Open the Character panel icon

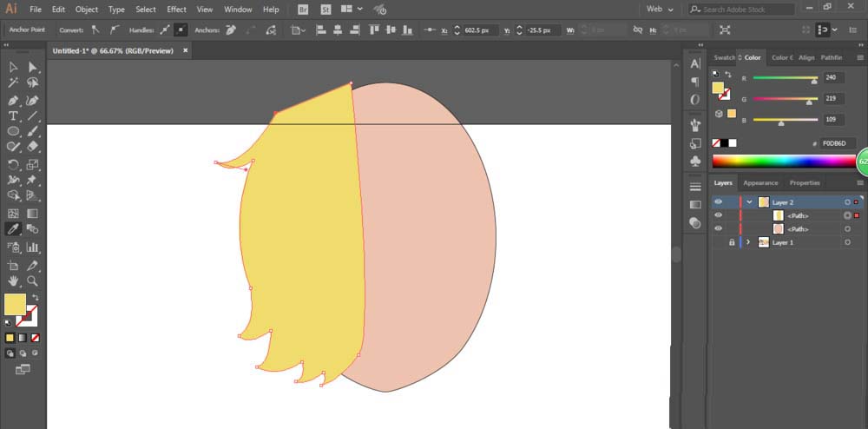695,64
